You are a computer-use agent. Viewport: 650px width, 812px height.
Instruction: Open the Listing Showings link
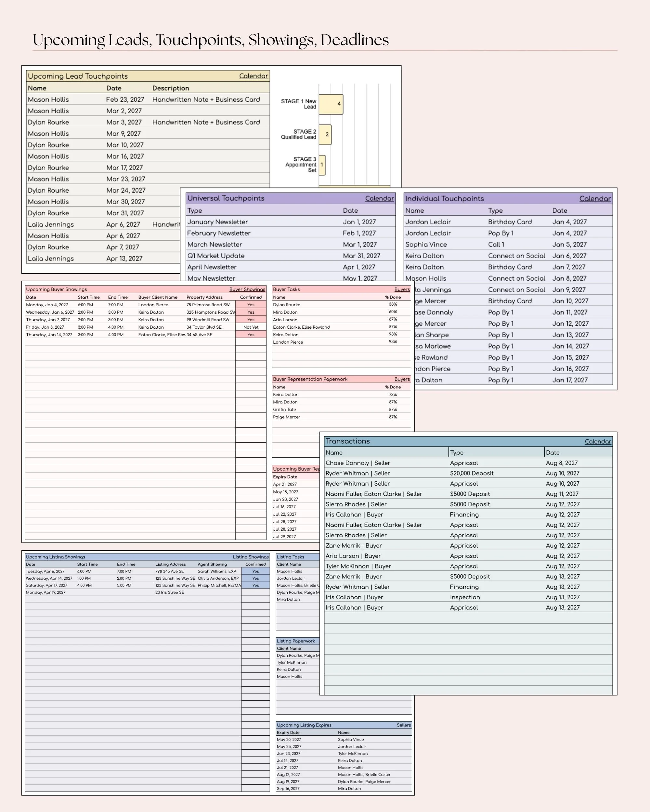pos(251,557)
